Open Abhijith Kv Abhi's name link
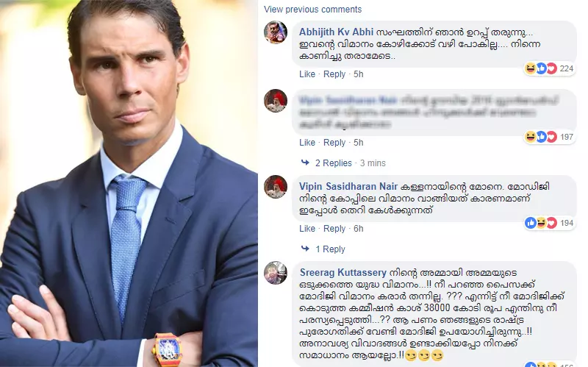 pyautogui.click(x=336, y=32)
